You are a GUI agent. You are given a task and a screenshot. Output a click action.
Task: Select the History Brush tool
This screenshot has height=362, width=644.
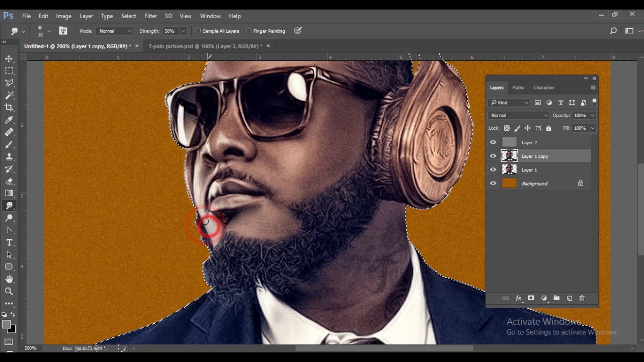9,169
